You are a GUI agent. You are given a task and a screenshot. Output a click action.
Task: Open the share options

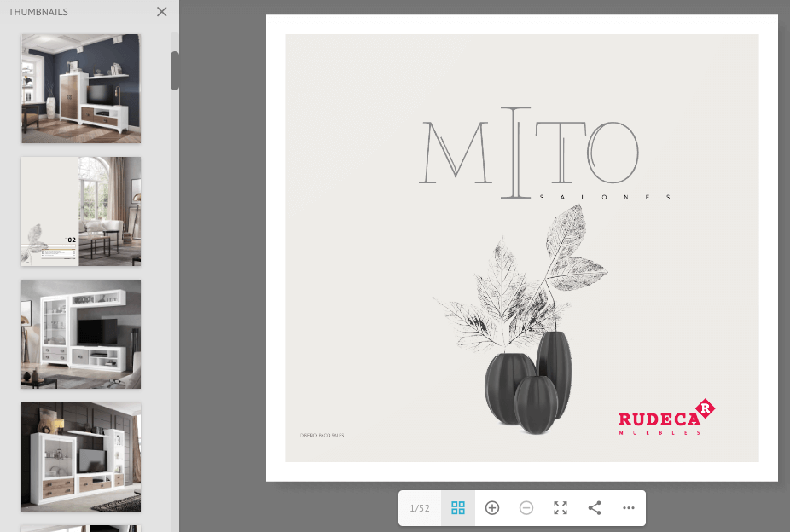point(595,508)
